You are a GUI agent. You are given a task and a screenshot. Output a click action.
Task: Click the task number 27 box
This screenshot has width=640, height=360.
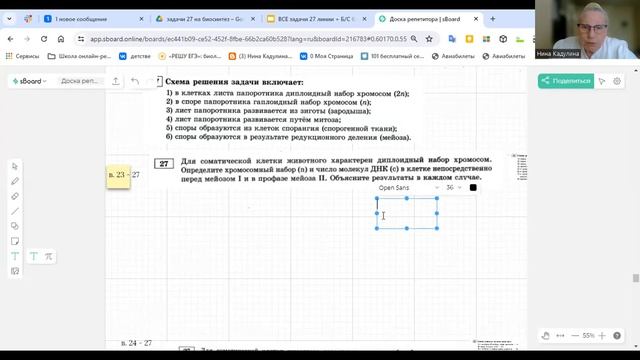[164, 164]
